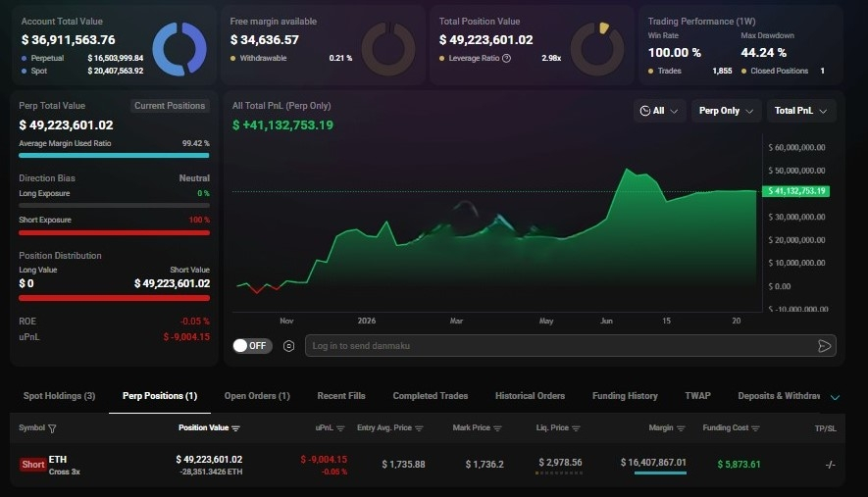Expand more tabs chevron at tab bar end

(x=835, y=397)
